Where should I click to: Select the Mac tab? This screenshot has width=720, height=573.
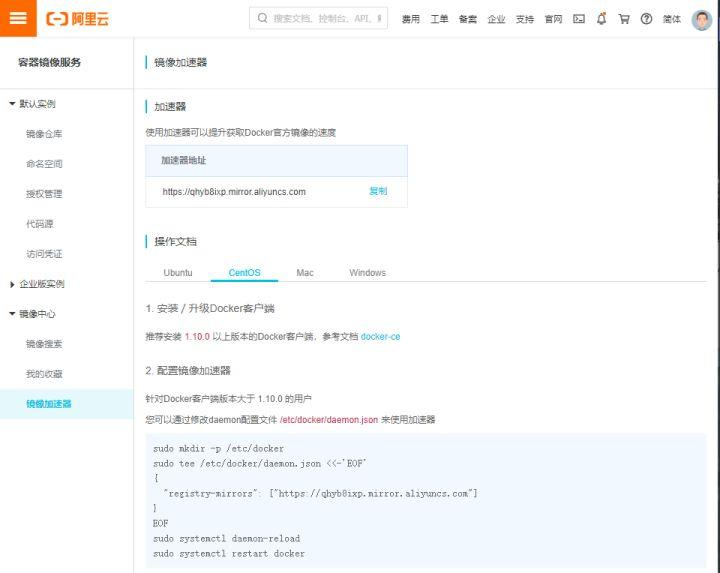pos(304,273)
